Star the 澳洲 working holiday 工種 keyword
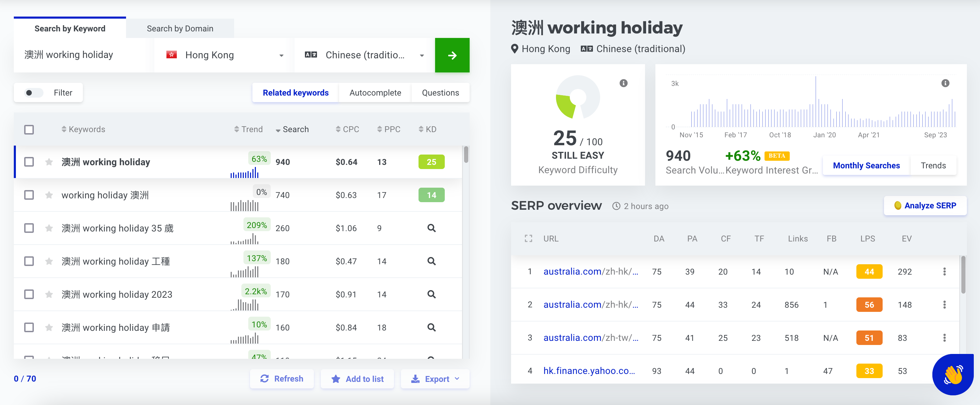Viewport: 980px width, 405px height. 49,261
